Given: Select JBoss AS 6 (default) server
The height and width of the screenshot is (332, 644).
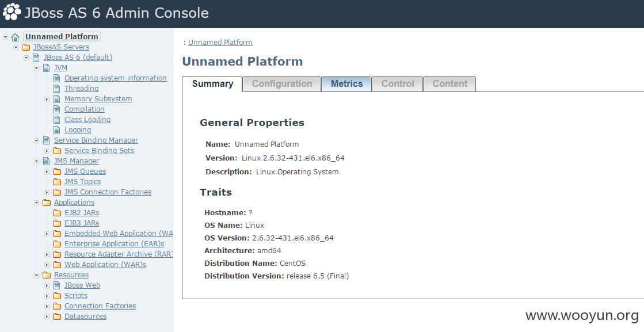Looking at the screenshot, I should (78, 57).
